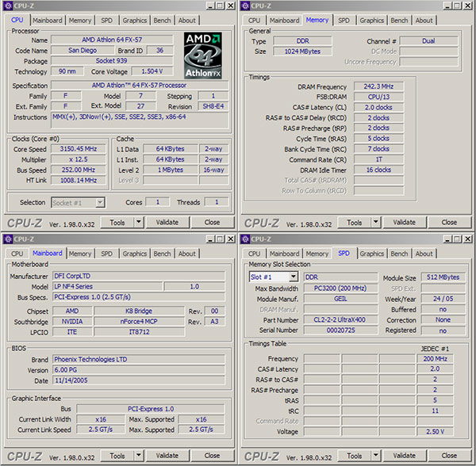Click HT Link value 1008.14 MHz
The width and height of the screenshot is (476, 466).
(79, 181)
